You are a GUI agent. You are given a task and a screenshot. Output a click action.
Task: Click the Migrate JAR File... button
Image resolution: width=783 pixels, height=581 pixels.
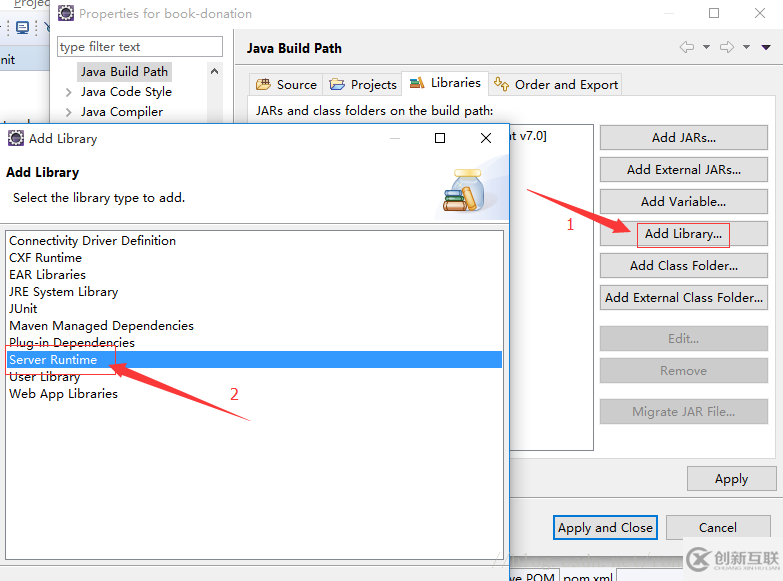pos(684,412)
